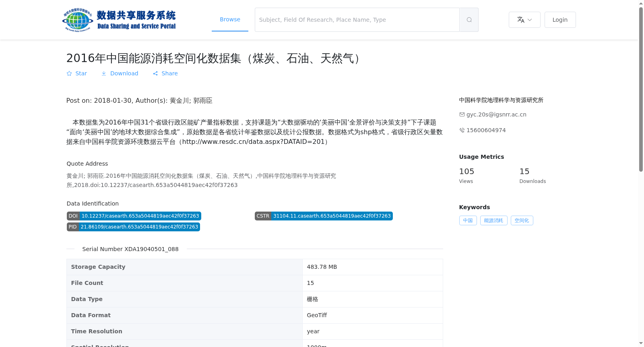Click the GeoTiff data format value

317,315
